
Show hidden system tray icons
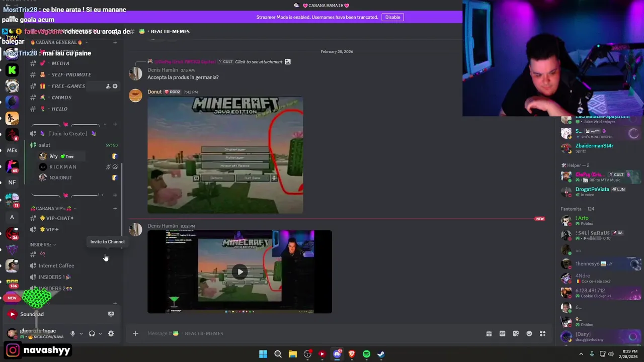[581, 354]
